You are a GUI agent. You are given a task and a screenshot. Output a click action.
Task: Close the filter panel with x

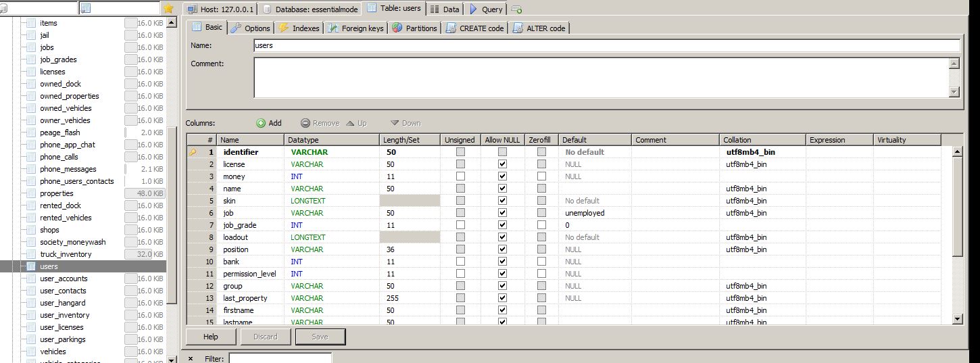(190, 358)
